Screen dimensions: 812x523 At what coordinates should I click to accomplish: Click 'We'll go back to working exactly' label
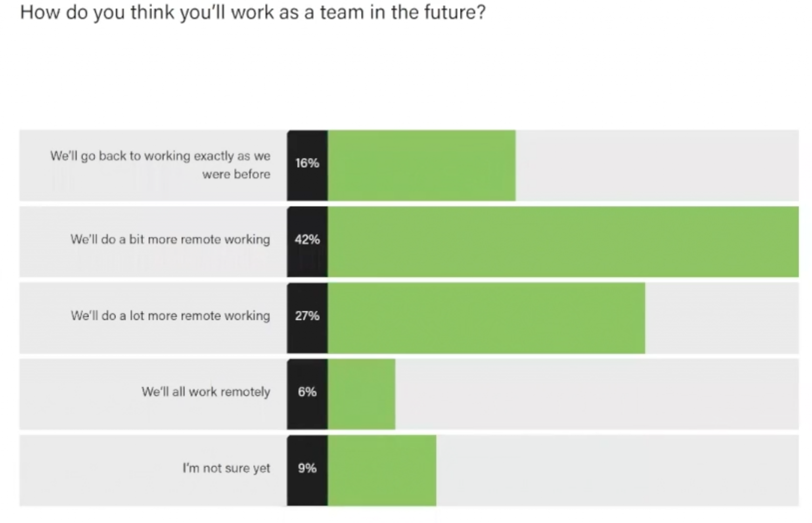[160, 165]
